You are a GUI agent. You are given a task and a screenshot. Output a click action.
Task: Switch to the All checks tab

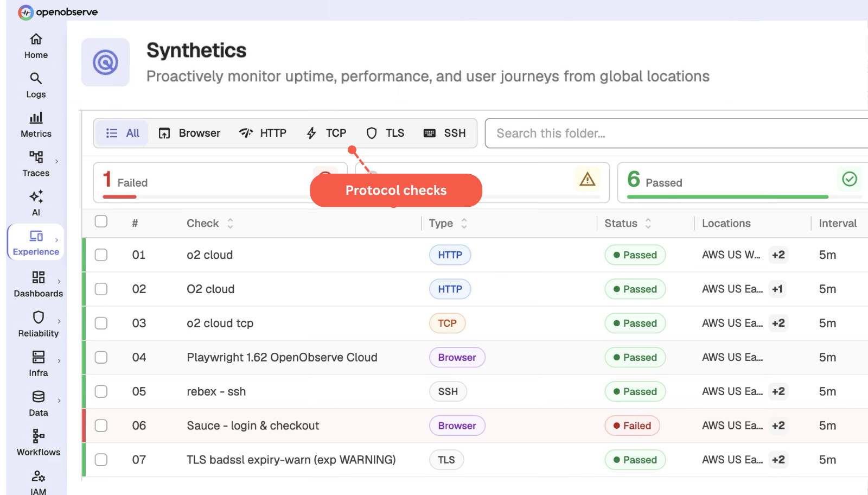click(123, 133)
